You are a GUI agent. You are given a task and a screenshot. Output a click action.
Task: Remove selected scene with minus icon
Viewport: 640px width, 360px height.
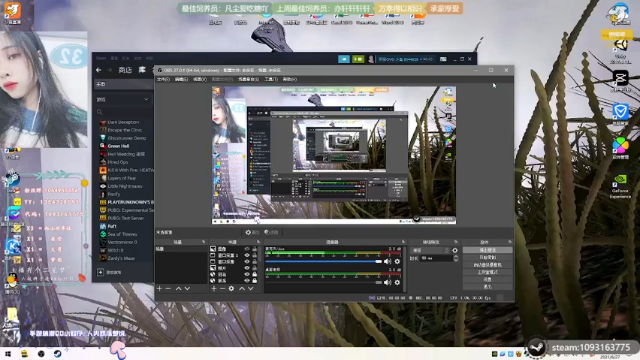point(168,289)
